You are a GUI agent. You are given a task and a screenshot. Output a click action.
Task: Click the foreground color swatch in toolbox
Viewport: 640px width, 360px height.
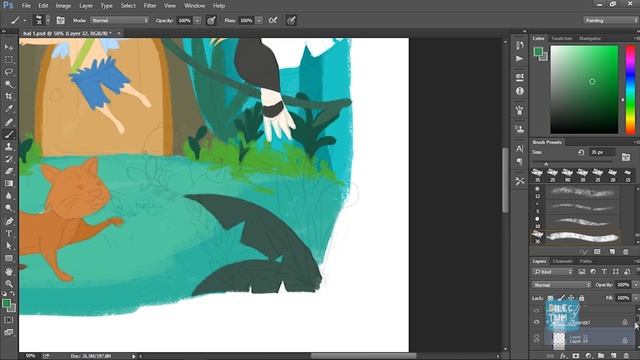6,303
